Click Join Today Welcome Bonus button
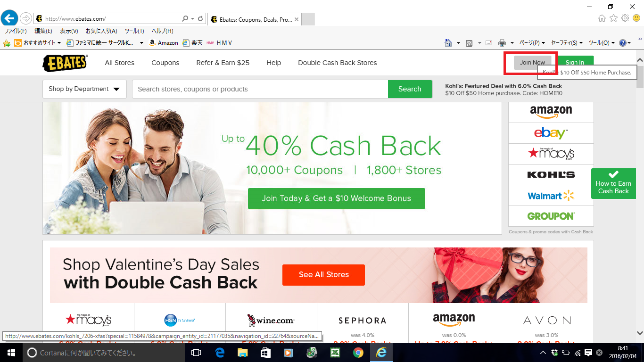The image size is (644, 362). pos(337,198)
